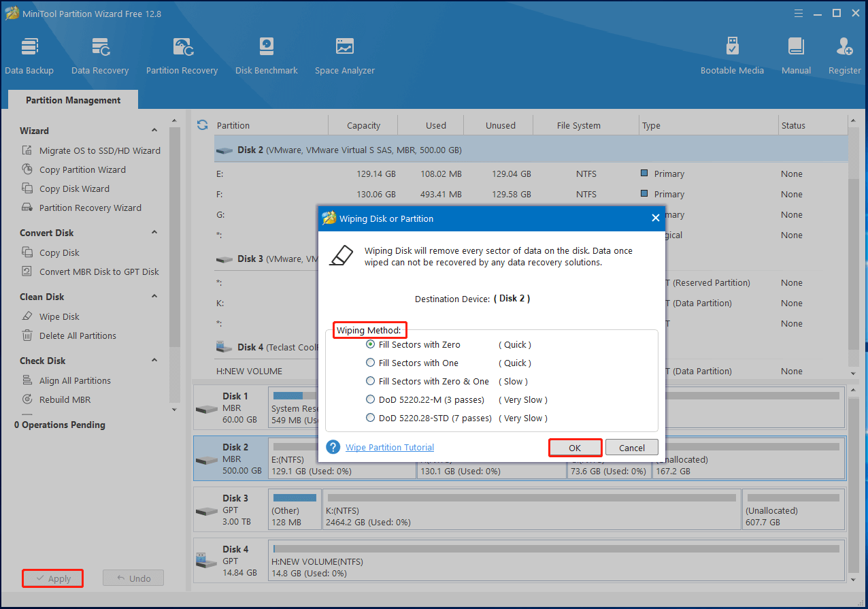The width and height of the screenshot is (868, 609).
Task: Collapse the Convert Disk section
Action: (154, 233)
